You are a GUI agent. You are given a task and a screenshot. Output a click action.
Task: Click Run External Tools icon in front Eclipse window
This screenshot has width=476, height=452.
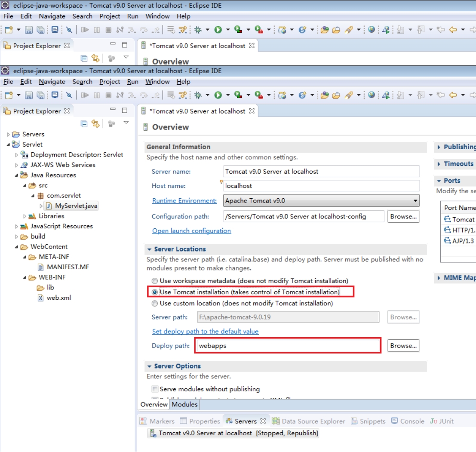(x=259, y=95)
